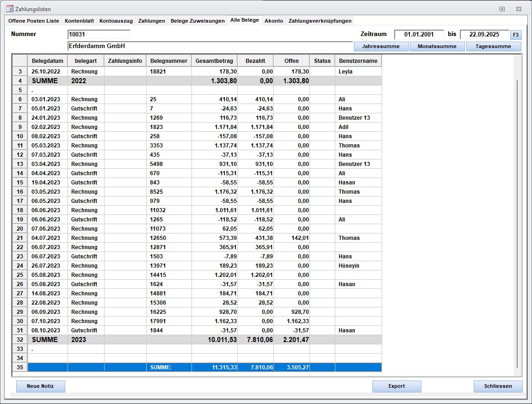Open the Belege Zuweisungen tab
532x404 pixels.
pos(198,21)
